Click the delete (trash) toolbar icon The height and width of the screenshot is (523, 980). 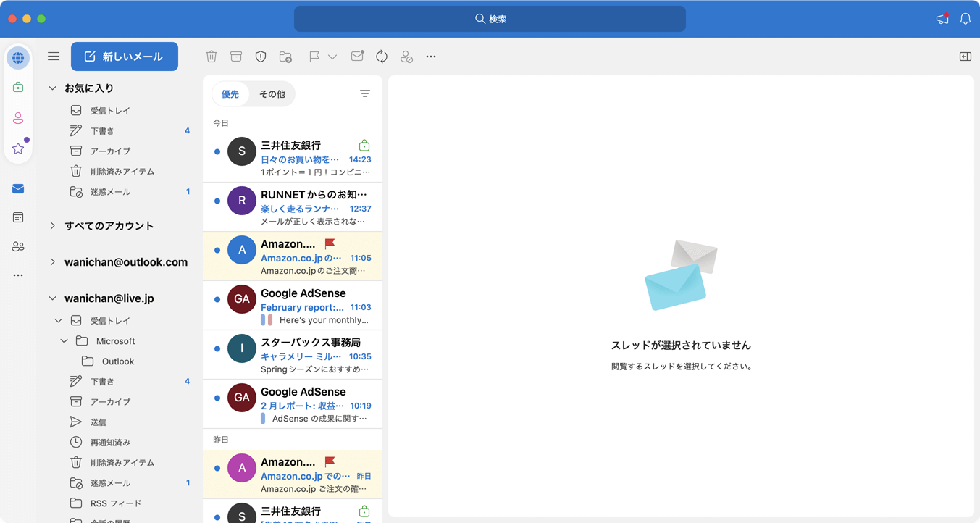pyautogui.click(x=212, y=57)
